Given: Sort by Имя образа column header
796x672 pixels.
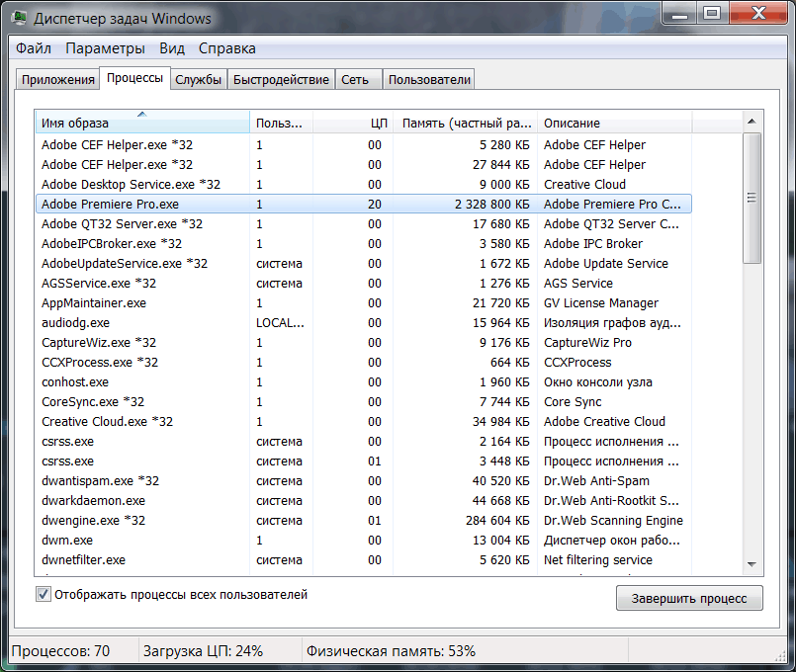Looking at the screenshot, I should (142, 123).
